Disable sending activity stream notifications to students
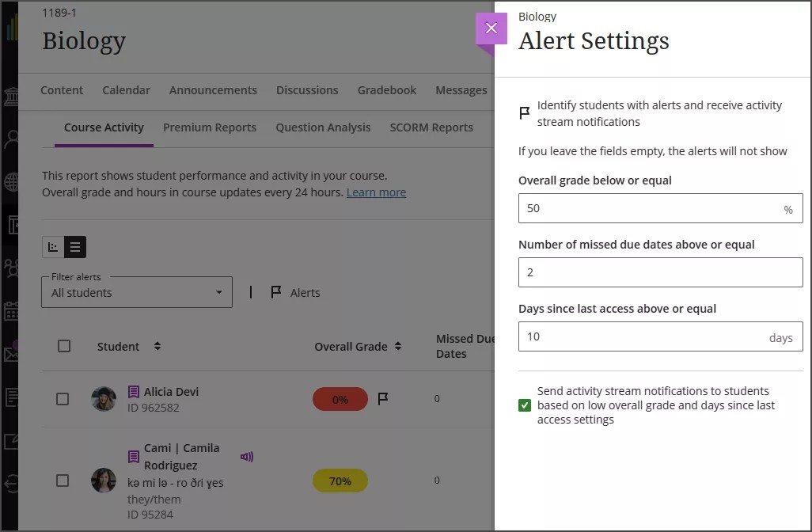Screen dimensions: 812x532 coord(526,406)
